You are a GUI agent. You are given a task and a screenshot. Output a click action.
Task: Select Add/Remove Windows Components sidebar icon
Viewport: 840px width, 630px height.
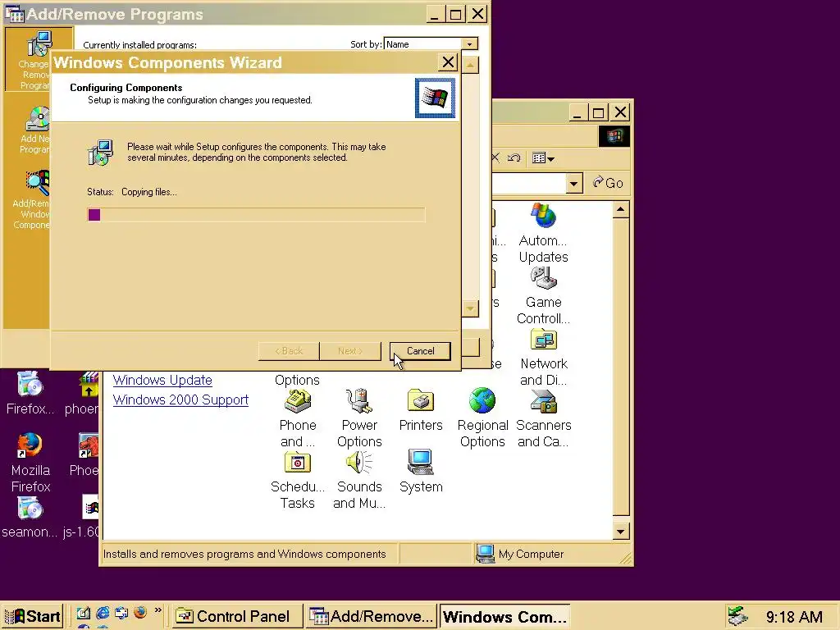tap(38, 183)
